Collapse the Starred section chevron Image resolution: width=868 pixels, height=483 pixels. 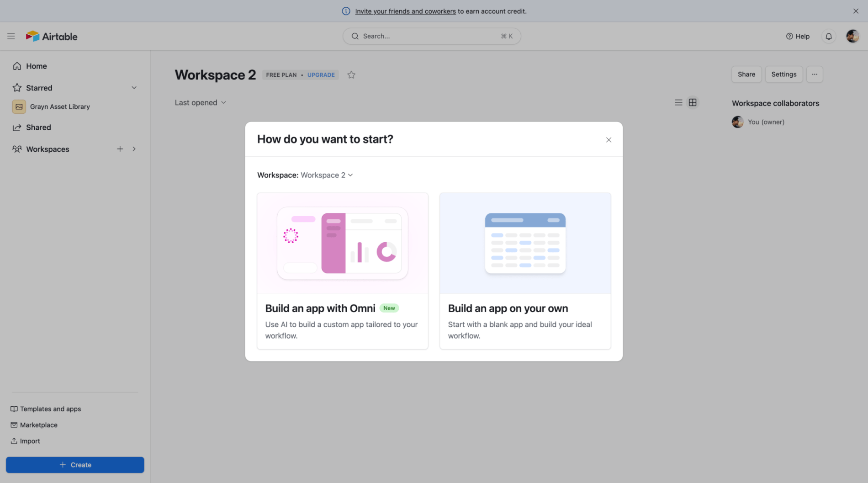134,88
